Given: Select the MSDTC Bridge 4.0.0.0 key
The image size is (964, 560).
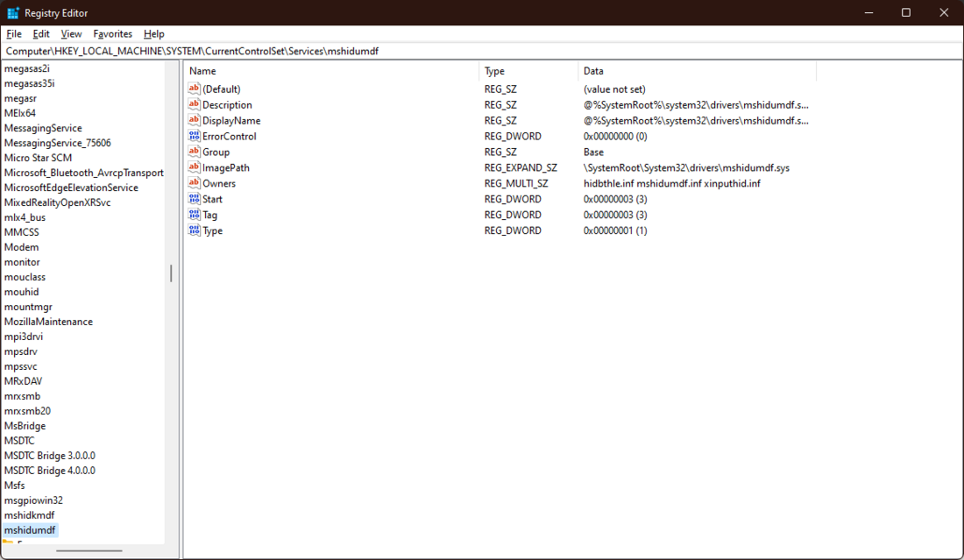Looking at the screenshot, I should tap(50, 471).
